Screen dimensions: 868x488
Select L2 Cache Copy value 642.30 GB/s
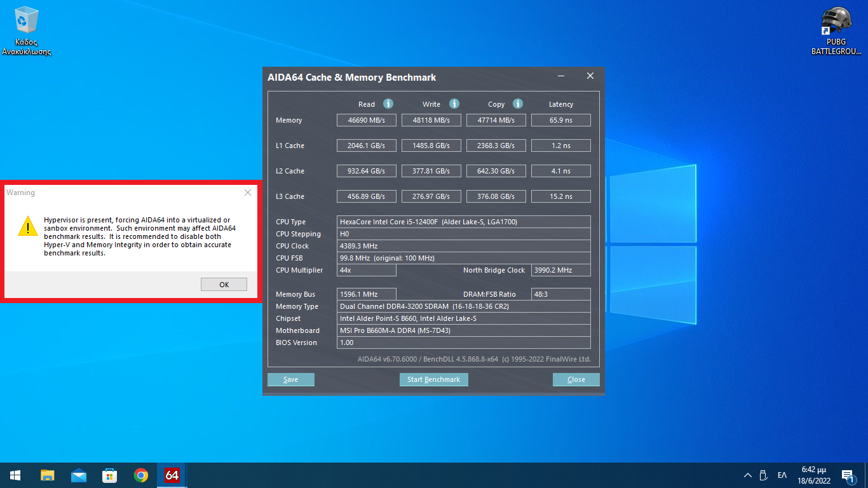pos(496,171)
